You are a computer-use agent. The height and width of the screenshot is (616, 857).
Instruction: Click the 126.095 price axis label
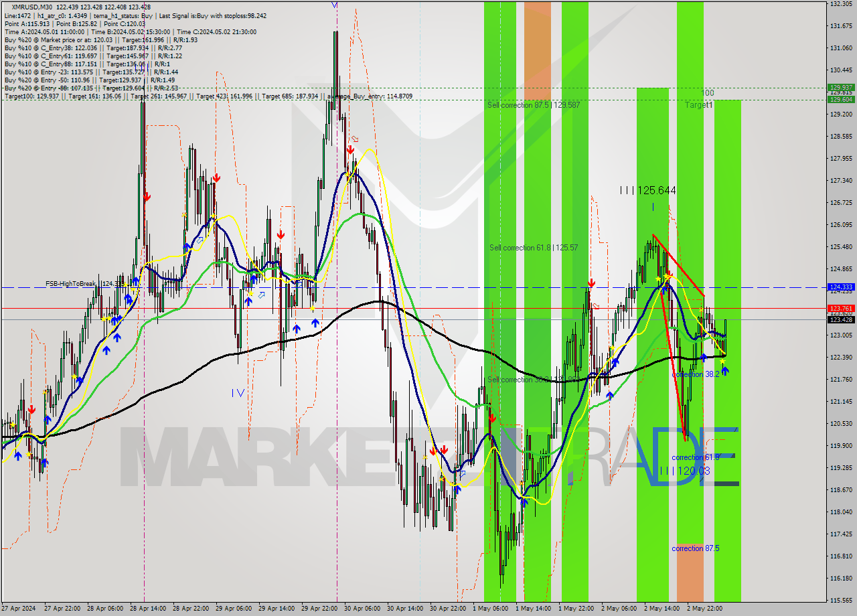pos(841,225)
